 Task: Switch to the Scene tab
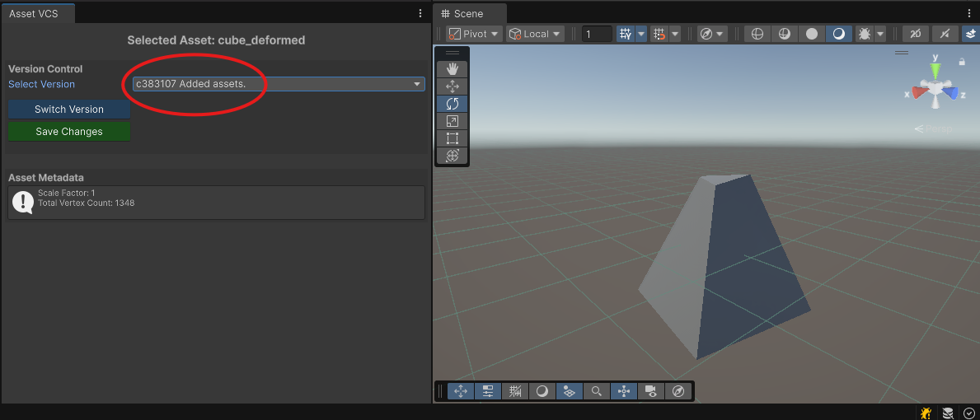pos(469,14)
